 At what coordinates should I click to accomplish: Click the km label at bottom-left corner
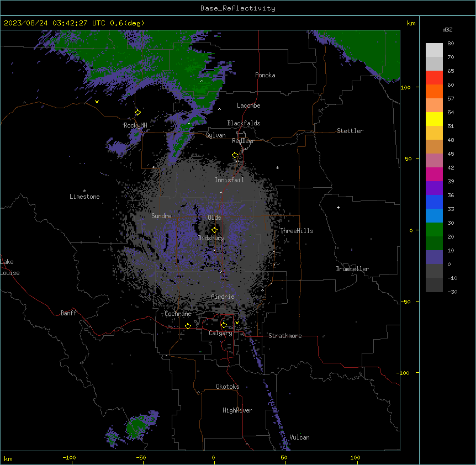pos(8,459)
